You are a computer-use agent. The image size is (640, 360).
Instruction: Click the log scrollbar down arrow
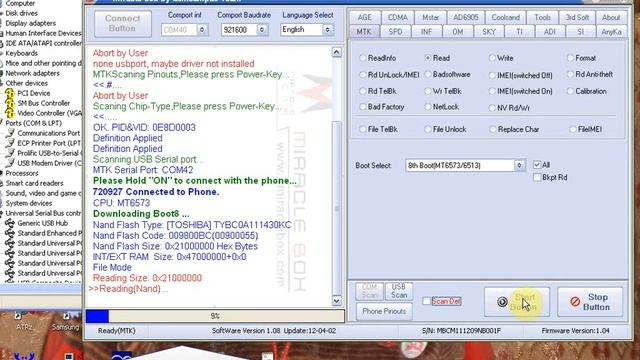pos(336,301)
